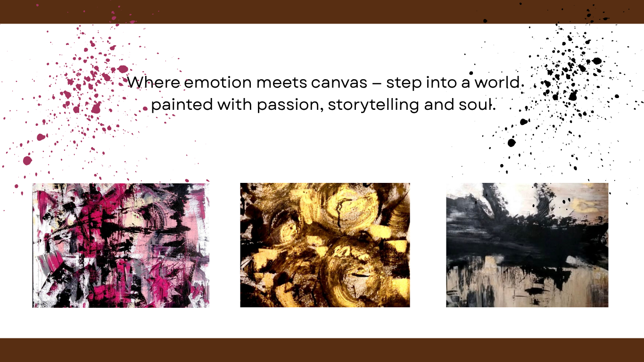Viewport: 644px width, 362px height.
Task: Click the word "and" before "soul"
Action: [x=438, y=105]
